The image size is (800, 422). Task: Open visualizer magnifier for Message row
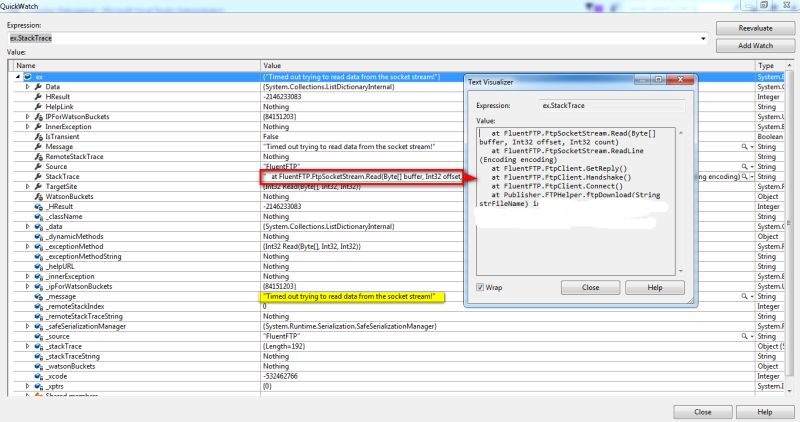pyautogui.click(x=744, y=146)
